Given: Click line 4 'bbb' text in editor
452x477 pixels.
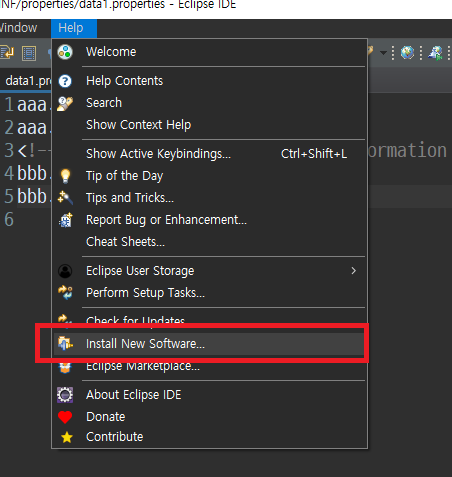Looking at the screenshot, I should pyautogui.click(x=32, y=173).
